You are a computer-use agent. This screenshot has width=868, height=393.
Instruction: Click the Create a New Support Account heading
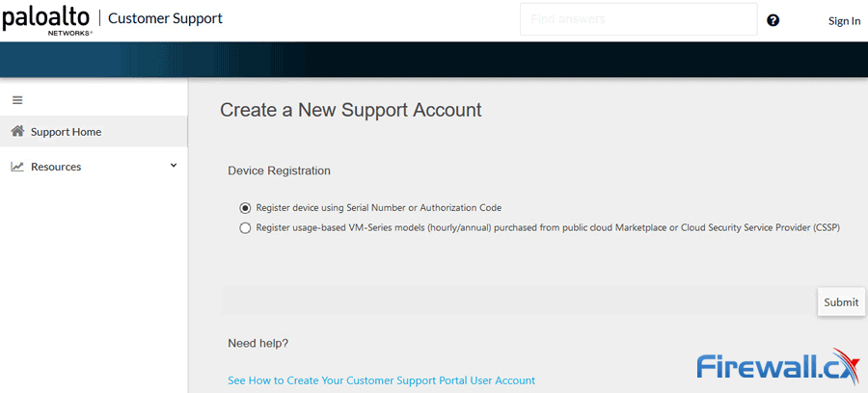[x=351, y=110]
